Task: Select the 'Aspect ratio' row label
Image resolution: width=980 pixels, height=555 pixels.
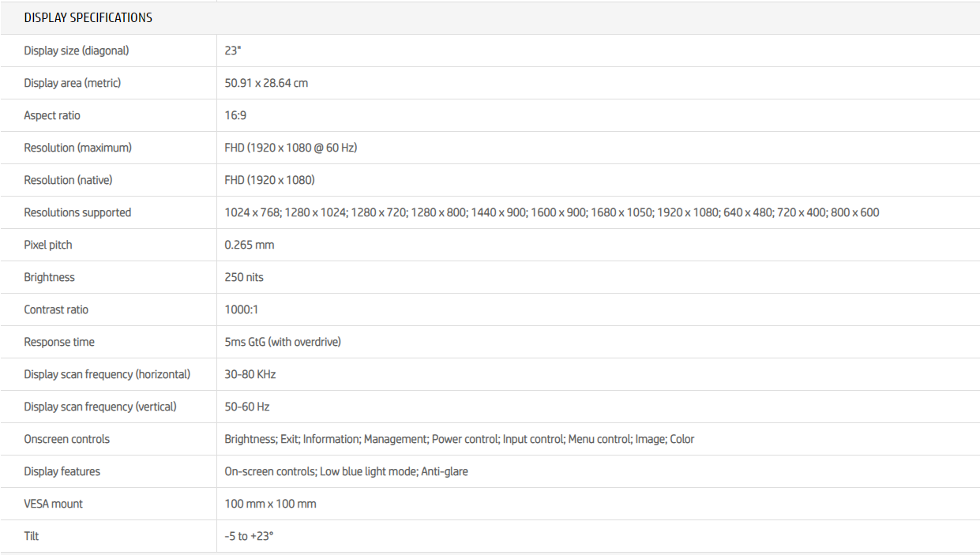Action: [52, 115]
